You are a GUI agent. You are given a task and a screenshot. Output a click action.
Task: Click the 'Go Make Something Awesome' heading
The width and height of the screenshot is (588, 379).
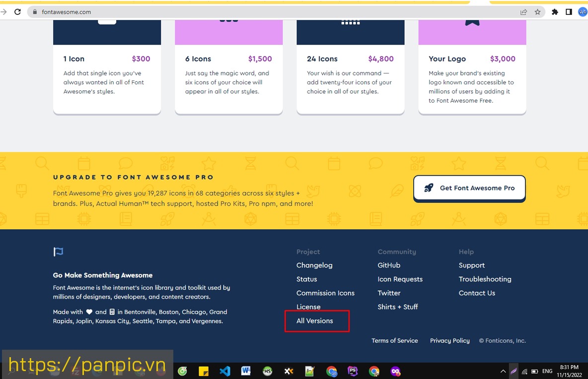(x=103, y=275)
